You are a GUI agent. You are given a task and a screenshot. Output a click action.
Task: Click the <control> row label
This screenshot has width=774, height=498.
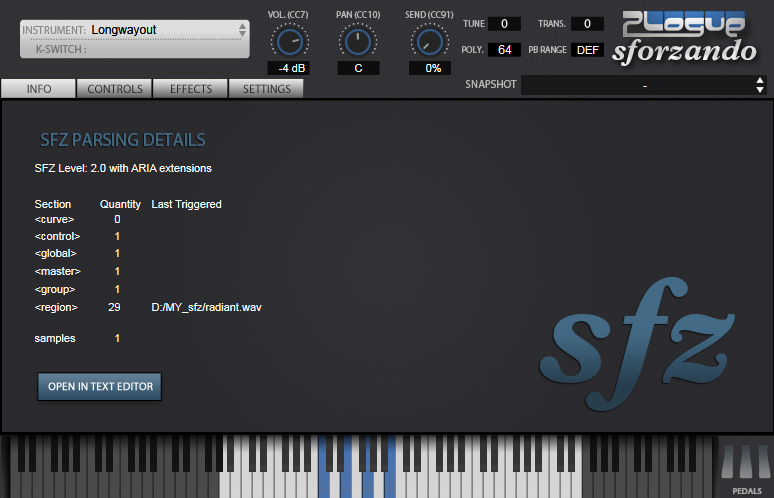tap(57, 236)
